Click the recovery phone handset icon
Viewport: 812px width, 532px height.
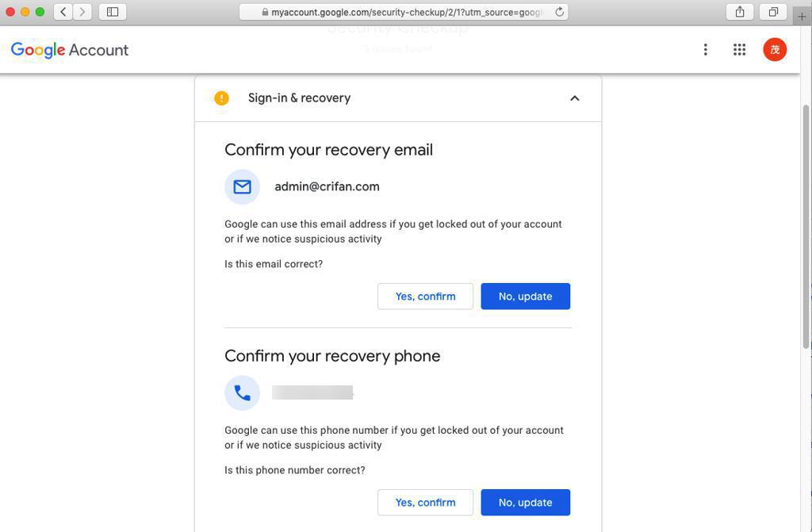tap(243, 393)
